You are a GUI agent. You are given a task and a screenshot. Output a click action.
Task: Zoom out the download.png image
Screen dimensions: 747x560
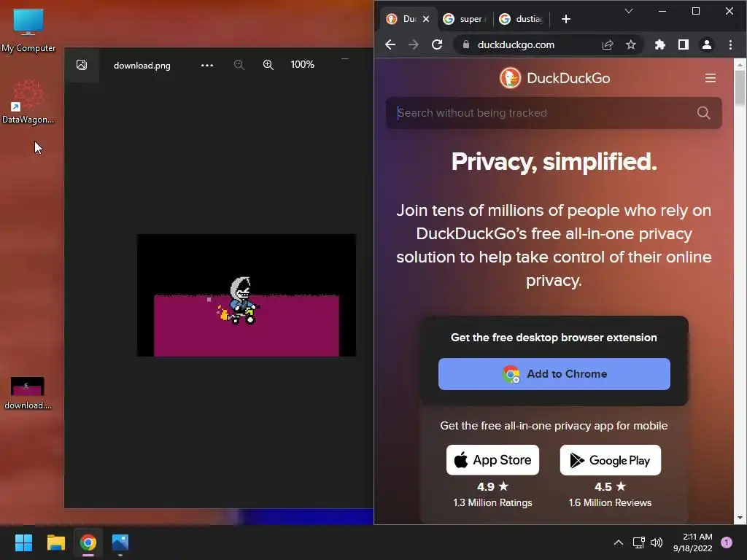point(239,65)
